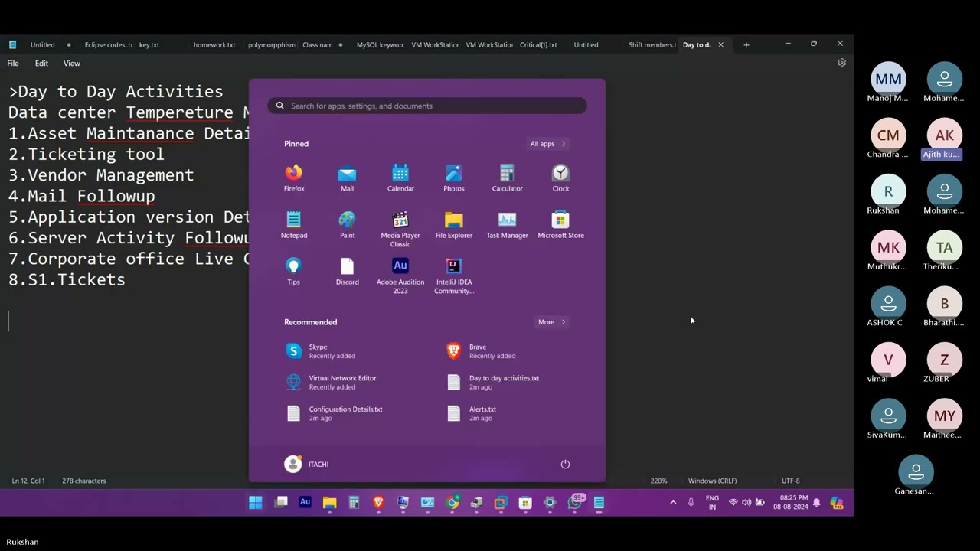
Task: Open notification bell in taskbar
Action: coord(816,503)
